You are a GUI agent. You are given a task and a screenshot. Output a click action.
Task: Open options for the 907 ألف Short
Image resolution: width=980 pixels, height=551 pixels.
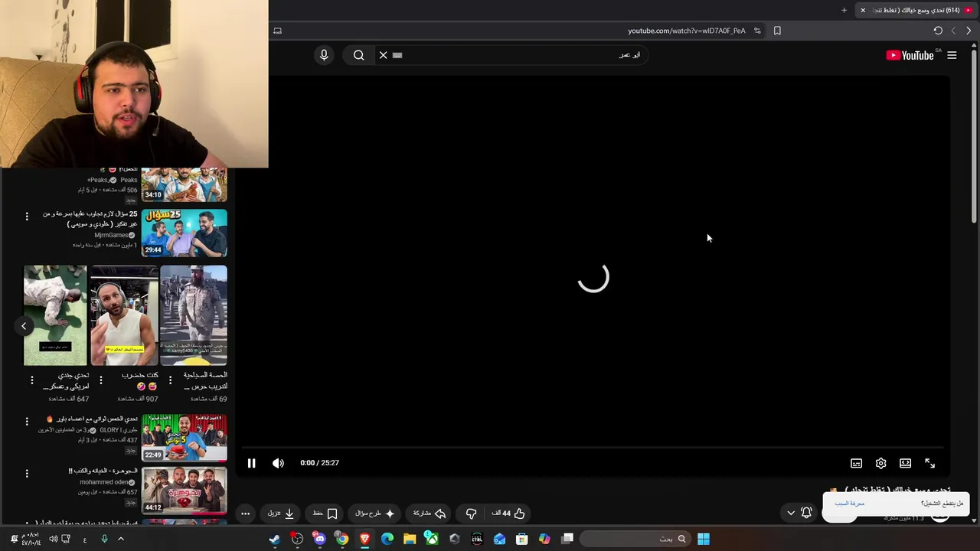100,380
